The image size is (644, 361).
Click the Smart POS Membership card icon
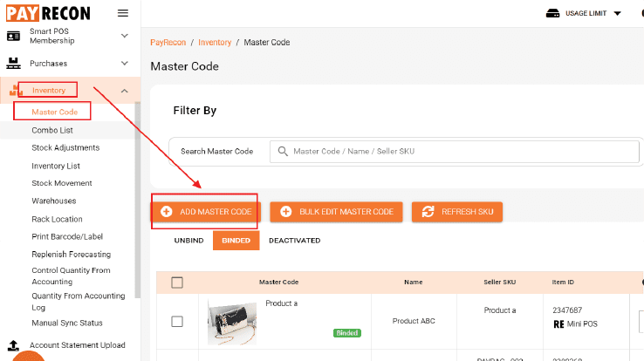(x=13, y=36)
